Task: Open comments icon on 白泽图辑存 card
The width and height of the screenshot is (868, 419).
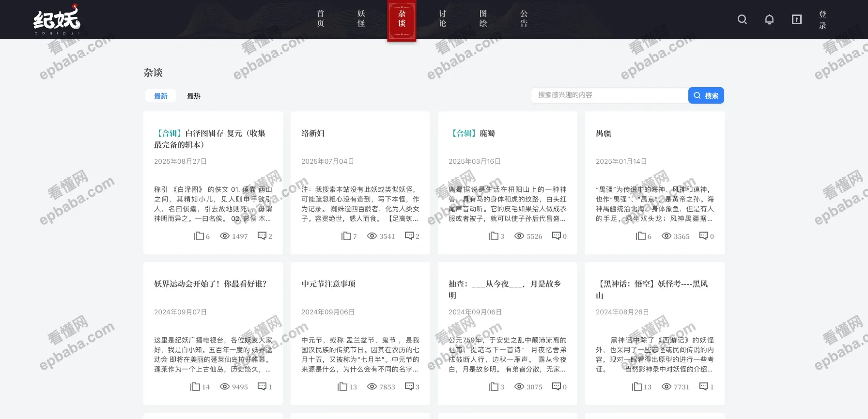Action: click(262, 236)
